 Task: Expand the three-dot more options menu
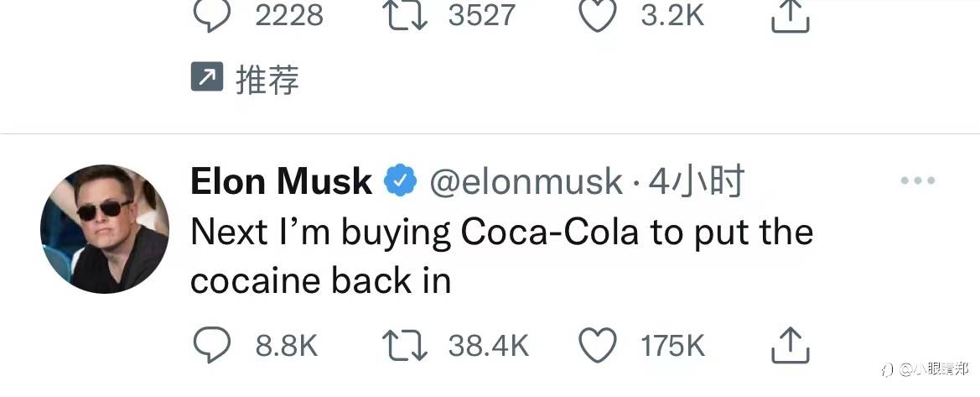click(916, 180)
